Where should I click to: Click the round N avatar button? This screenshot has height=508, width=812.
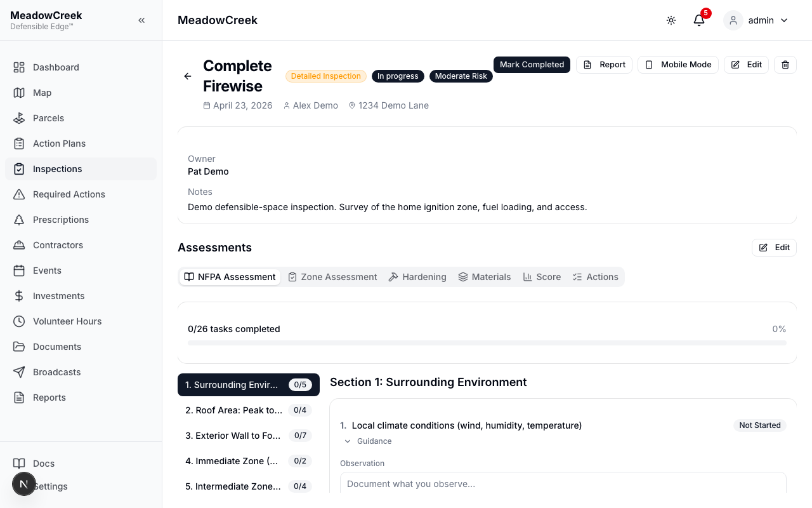[24, 484]
